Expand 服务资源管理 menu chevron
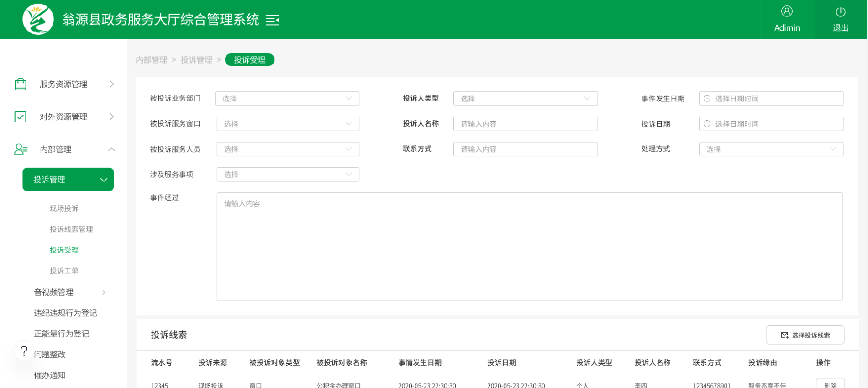This screenshot has width=868, height=388. 112,84
